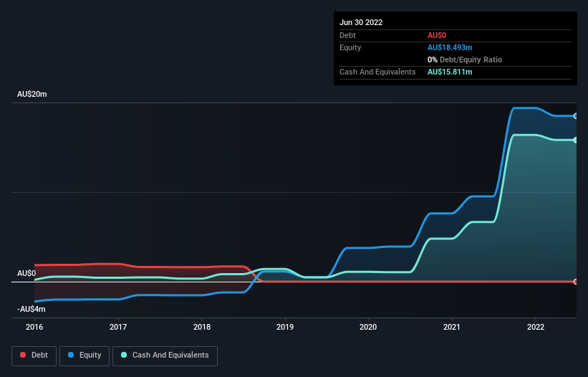Click the AU$15.811m cash value in tooltip

pos(450,72)
